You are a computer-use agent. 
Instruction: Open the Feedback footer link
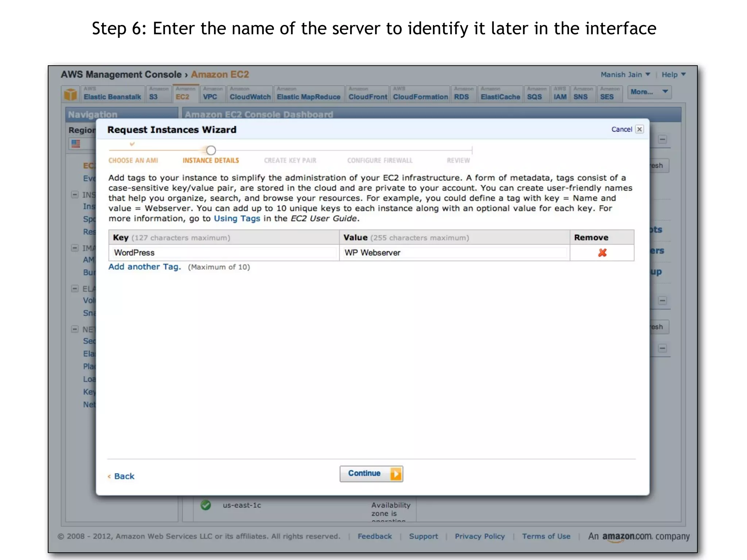click(375, 536)
